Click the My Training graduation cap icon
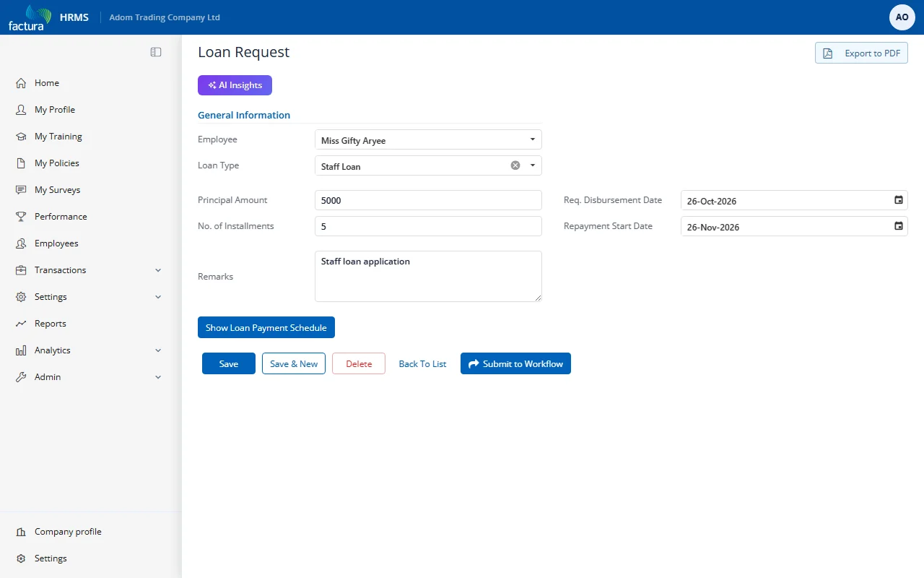The width and height of the screenshot is (924, 578). [x=21, y=137]
